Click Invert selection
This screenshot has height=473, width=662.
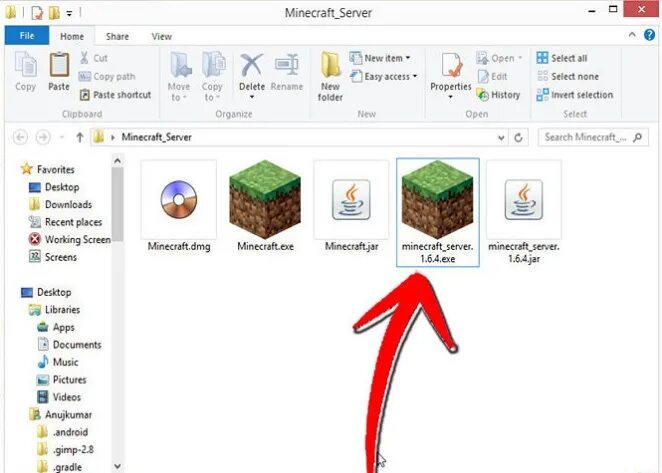(x=575, y=95)
